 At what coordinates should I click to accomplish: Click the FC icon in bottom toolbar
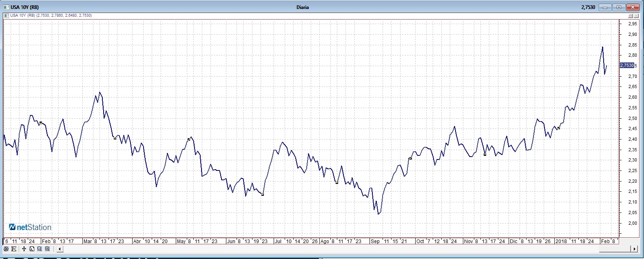(14, 249)
